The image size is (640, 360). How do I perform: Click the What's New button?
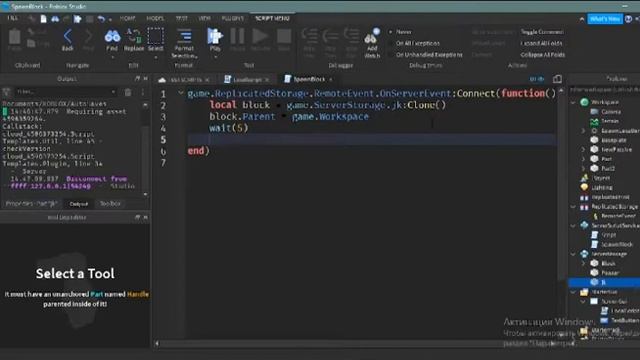[x=604, y=19]
